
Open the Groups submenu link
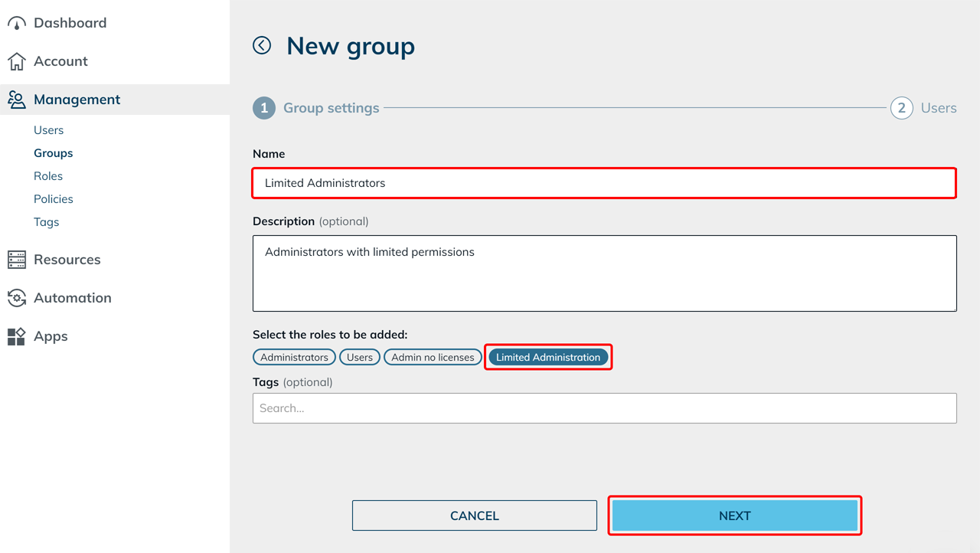coord(53,153)
